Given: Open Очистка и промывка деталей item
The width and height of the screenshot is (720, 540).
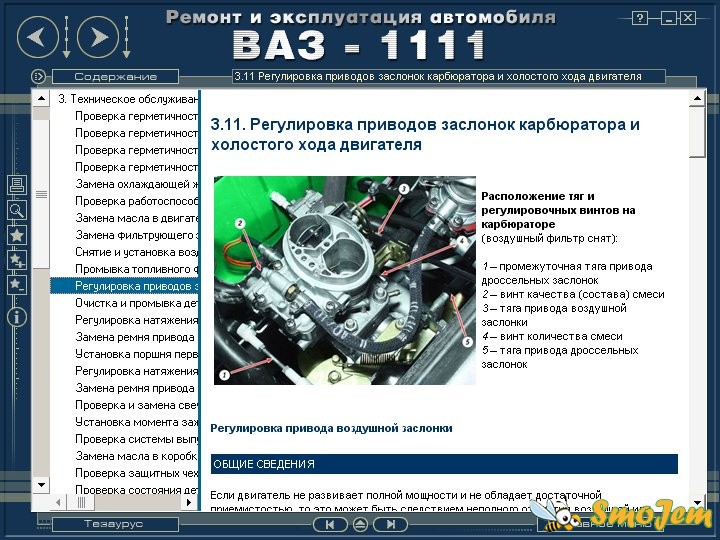Looking at the screenshot, I should [137, 303].
